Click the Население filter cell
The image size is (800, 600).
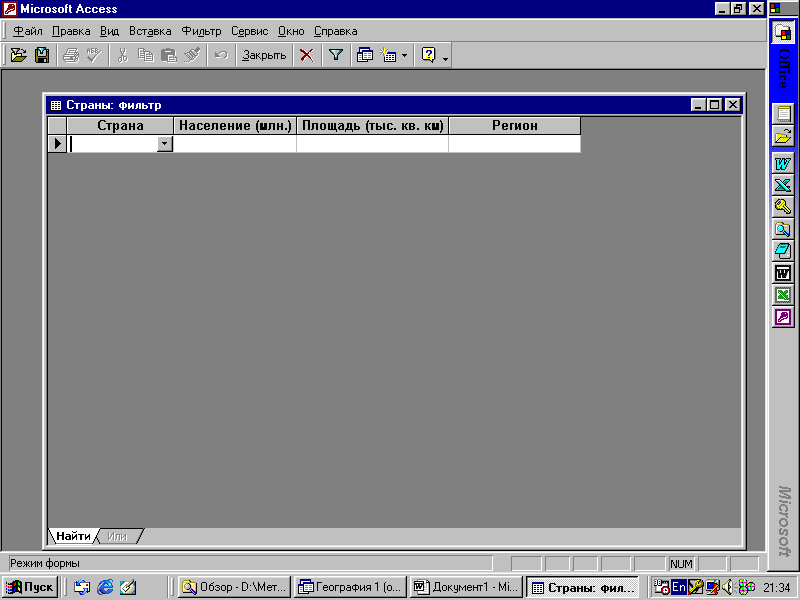click(235, 144)
